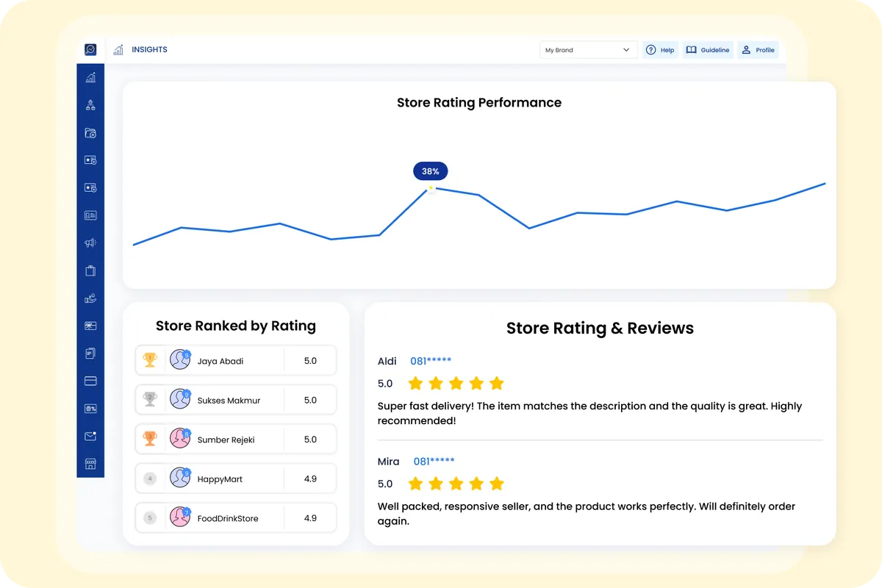The height and width of the screenshot is (588, 882).
Task: Click the storefront icon in sidebar
Action: click(90, 464)
